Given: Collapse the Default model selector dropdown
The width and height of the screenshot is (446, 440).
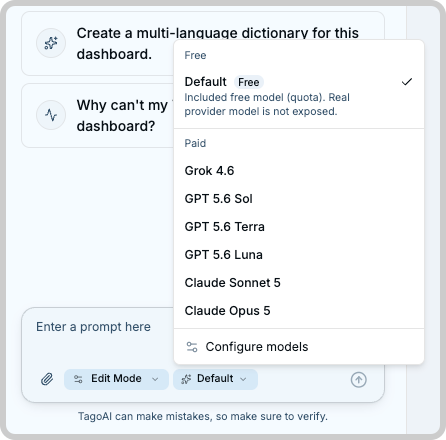Looking at the screenshot, I should (x=215, y=379).
